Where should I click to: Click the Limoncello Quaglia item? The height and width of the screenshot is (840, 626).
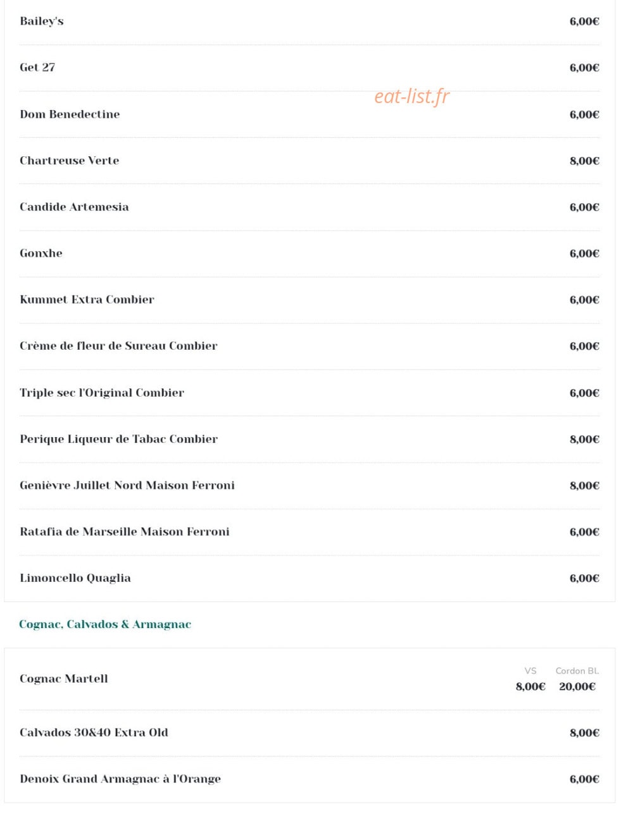click(x=75, y=578)
